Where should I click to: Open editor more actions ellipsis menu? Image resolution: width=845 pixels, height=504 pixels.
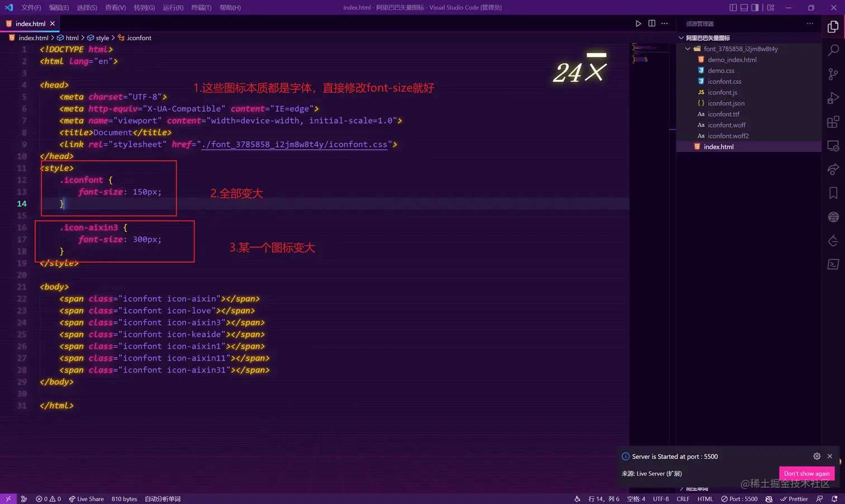[664, 23]
